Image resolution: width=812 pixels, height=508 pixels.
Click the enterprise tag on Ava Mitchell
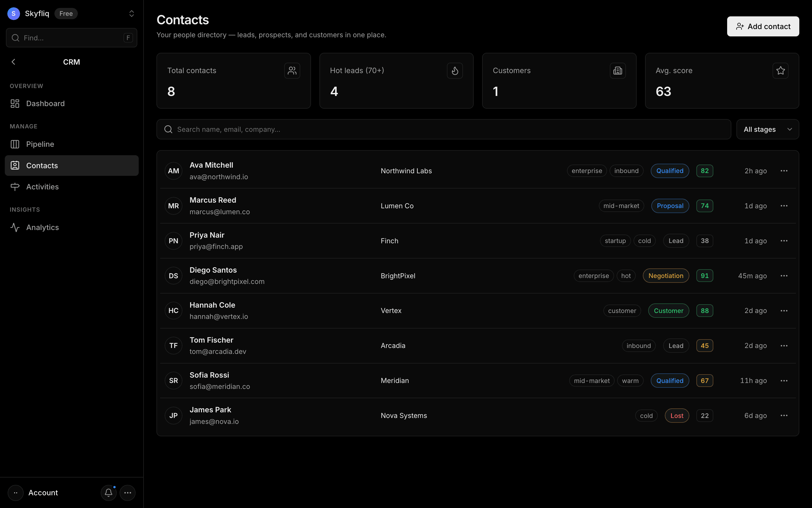(x=586, y=171)
